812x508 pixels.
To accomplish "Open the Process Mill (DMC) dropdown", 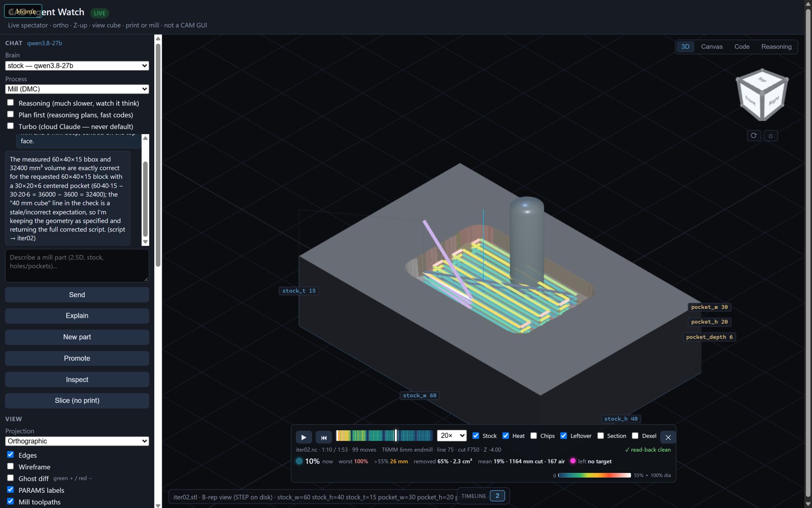I will pos(77,89).
